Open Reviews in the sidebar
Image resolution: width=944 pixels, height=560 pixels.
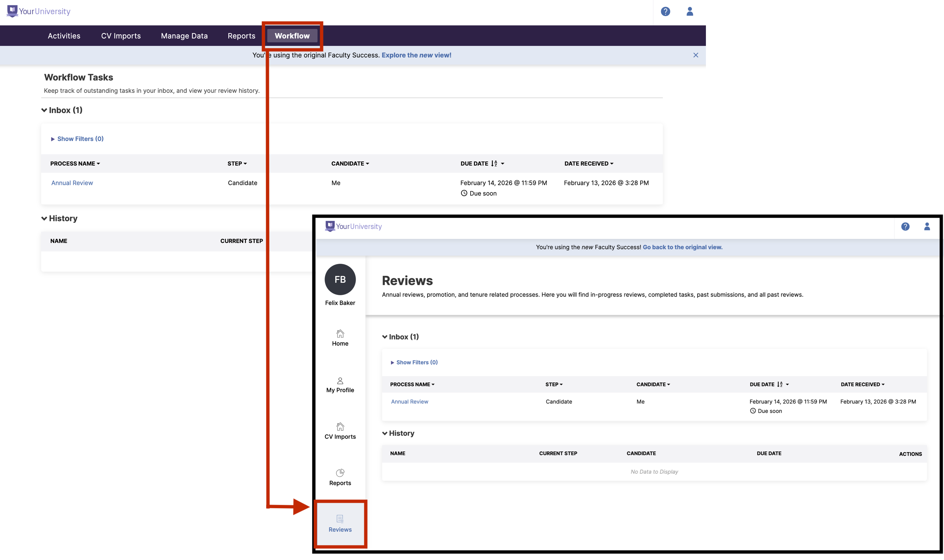340,524
